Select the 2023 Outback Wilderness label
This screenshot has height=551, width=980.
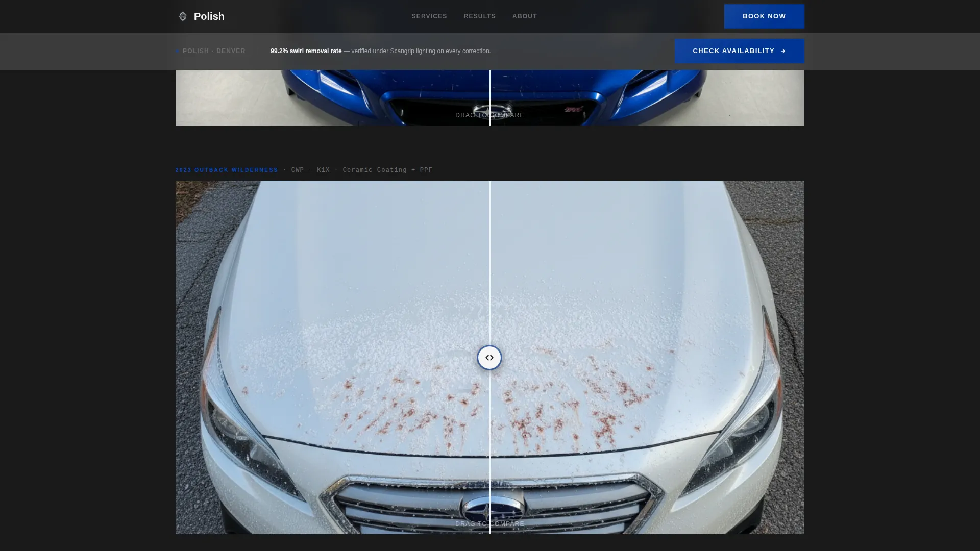[x=227, y=170]
